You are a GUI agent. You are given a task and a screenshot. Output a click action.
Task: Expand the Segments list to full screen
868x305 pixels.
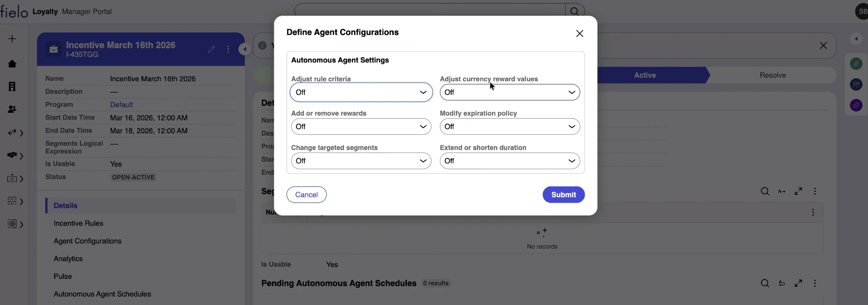[x=798, y=191]
